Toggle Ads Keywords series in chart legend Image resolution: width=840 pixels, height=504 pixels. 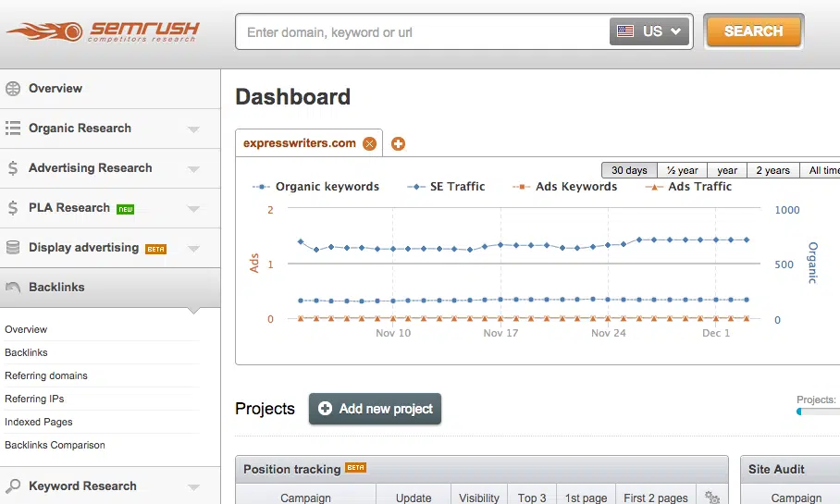[564, 187]
